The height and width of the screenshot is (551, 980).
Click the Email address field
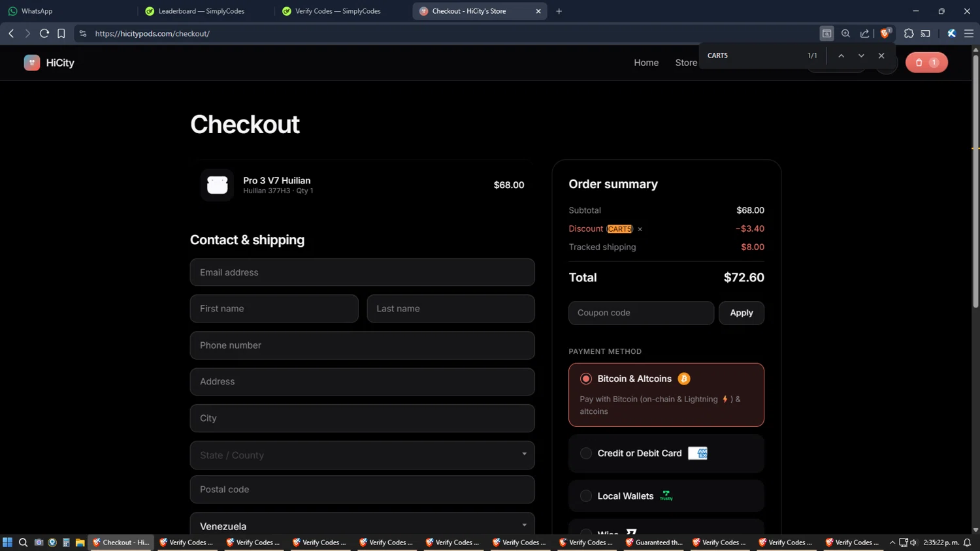(363, 272)
